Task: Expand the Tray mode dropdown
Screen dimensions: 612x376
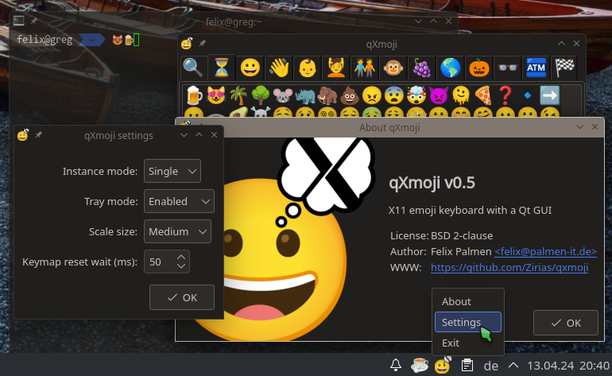Action: (179, 201)
